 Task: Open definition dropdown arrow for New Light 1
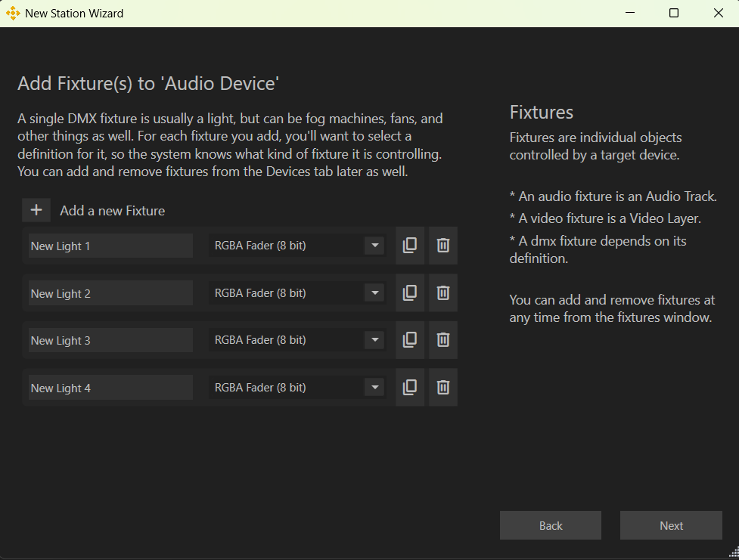(374, 246)
